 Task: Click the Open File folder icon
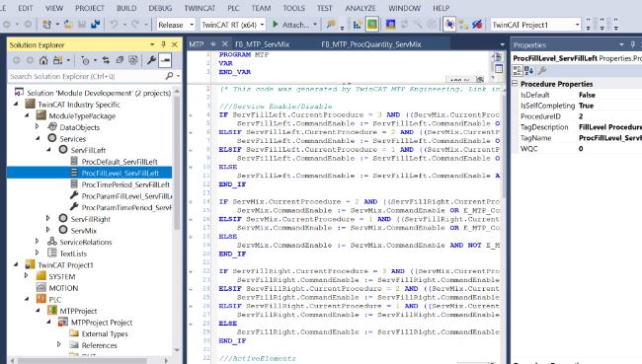click(68, 25)
